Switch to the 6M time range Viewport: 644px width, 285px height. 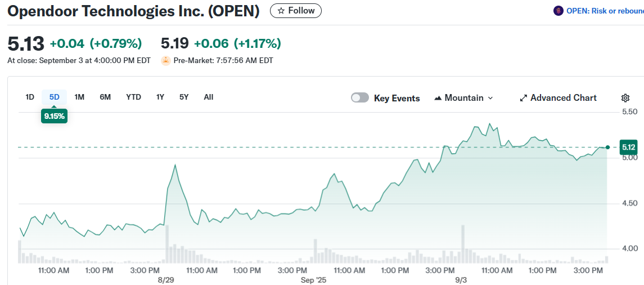pyautogui.click(x=105, y=97)
